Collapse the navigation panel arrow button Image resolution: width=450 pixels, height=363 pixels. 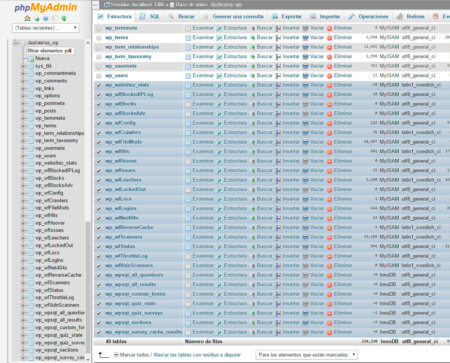coord(95,5)
